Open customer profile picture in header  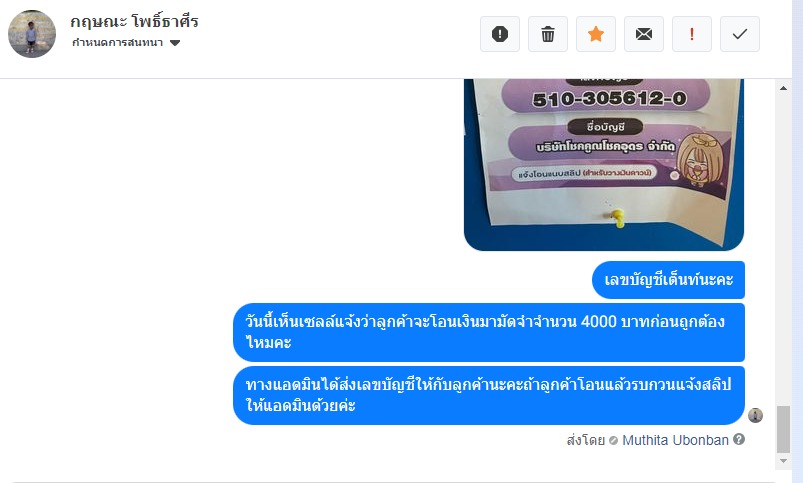32,34
